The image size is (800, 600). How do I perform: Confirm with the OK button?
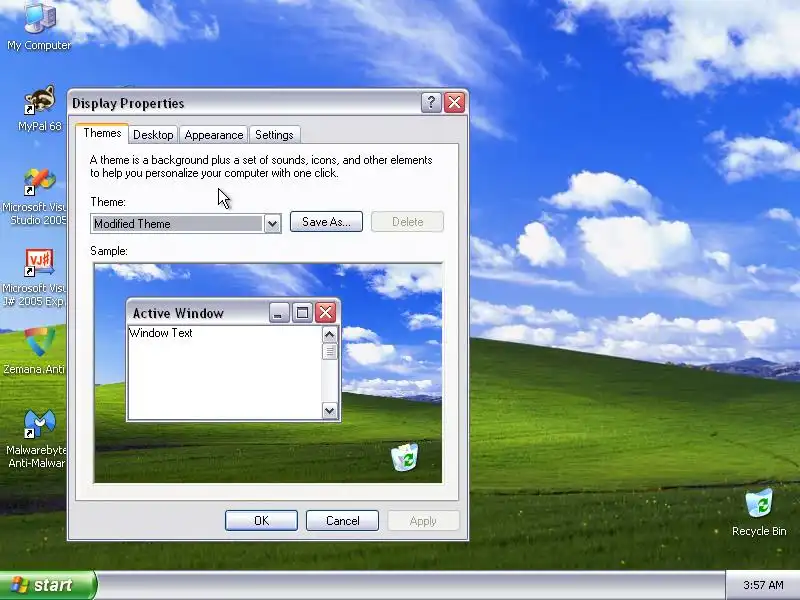tap(261, 520)
